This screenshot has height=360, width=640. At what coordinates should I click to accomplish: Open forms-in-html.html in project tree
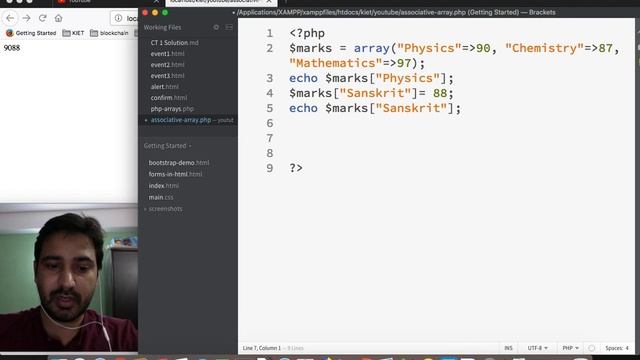coord(175,174)
